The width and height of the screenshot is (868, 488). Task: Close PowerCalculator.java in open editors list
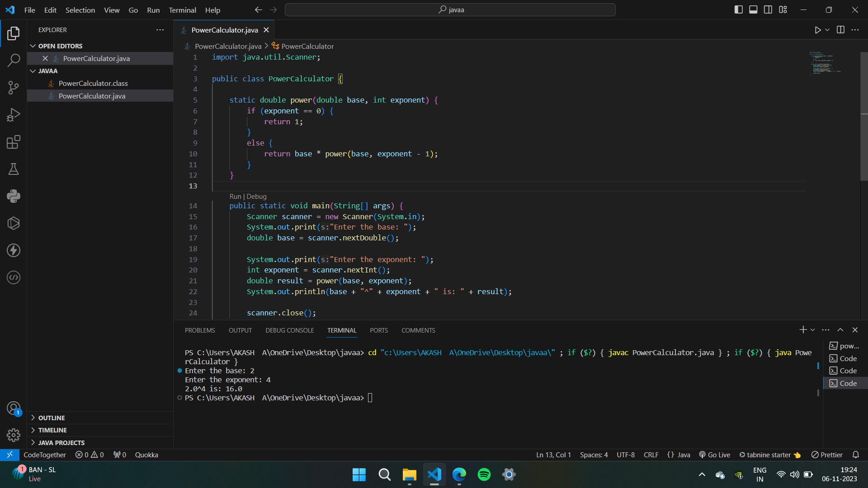(x=45, y=58)
